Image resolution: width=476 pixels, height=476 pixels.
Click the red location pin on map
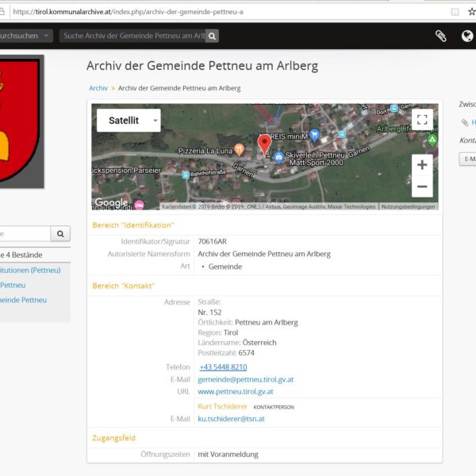click(264, 144)
